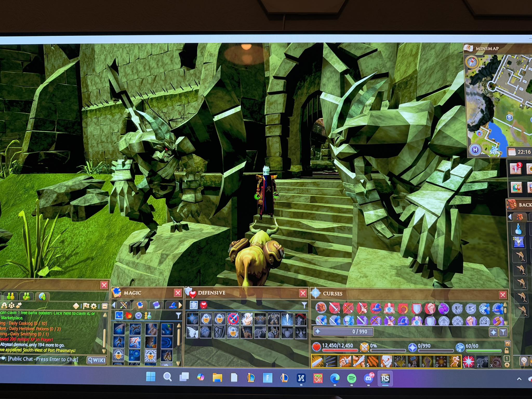Image resolution: width=532 pixels, height=399 pixels.
Task: Click the WIKI search button
Action: click(96, 360)
